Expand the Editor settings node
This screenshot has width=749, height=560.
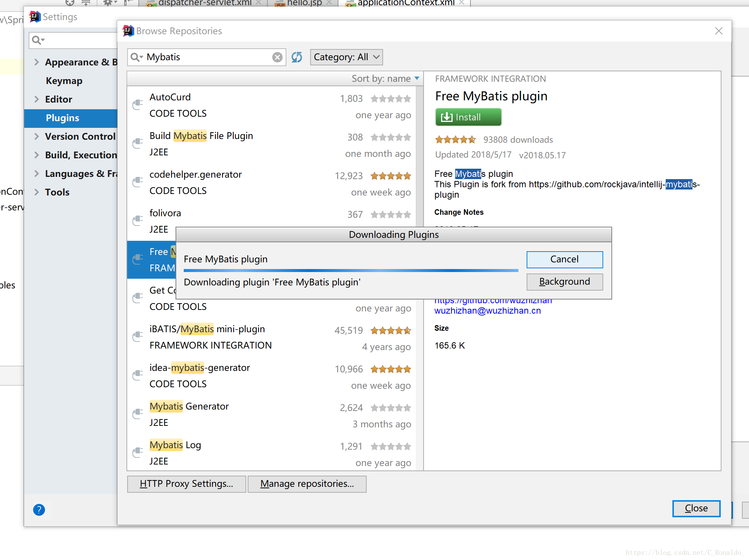(x=36, y=99)
